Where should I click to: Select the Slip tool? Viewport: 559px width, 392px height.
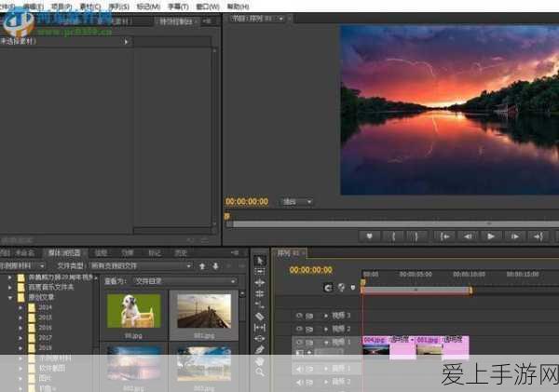[x=260, y=328]
